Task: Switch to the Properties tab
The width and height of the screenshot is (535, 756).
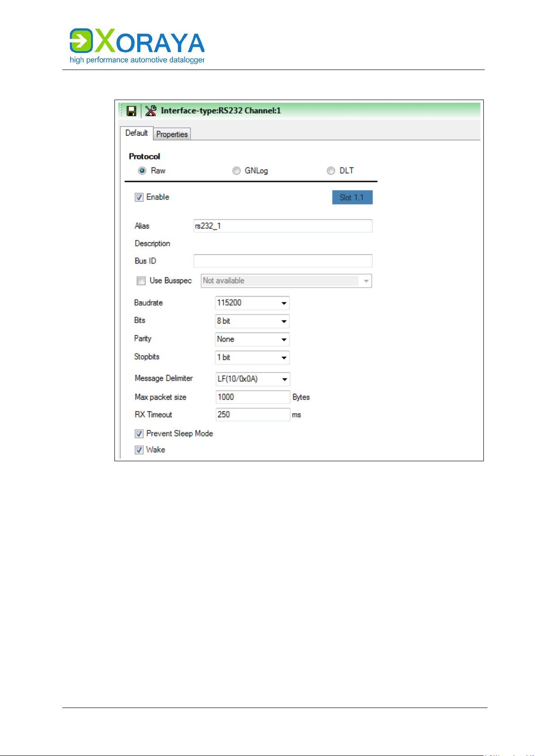Action: tap(172, 135)
